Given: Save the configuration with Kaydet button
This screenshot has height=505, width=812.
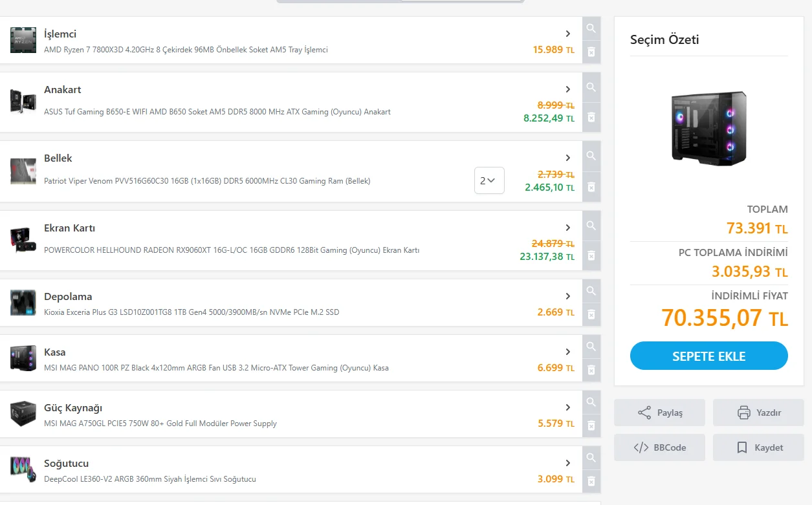Looking at the screenshot, I should [758, 447].
